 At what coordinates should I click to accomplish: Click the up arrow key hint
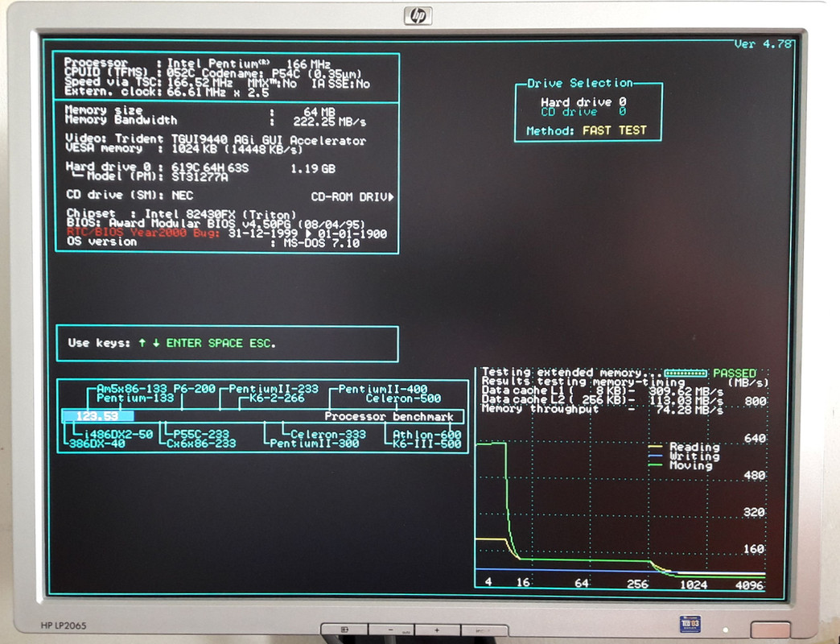142,343
